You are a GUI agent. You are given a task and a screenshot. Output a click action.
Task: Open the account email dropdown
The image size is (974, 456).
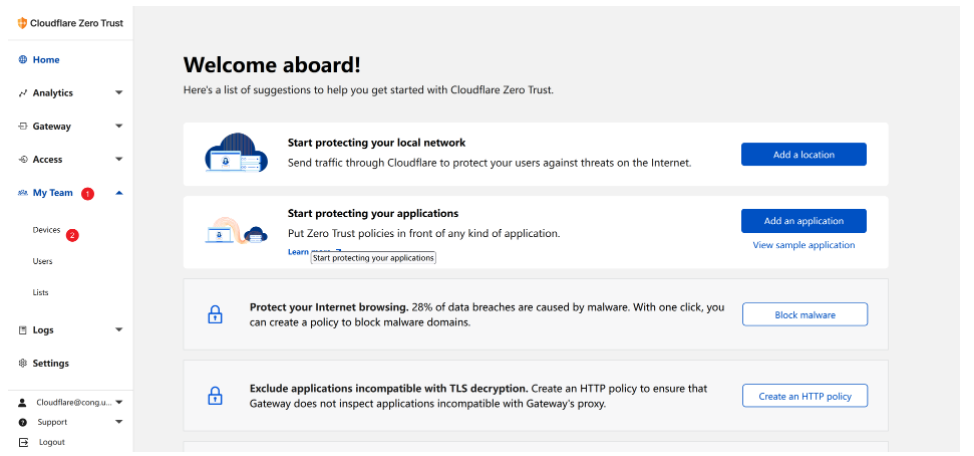pos(119,402)
